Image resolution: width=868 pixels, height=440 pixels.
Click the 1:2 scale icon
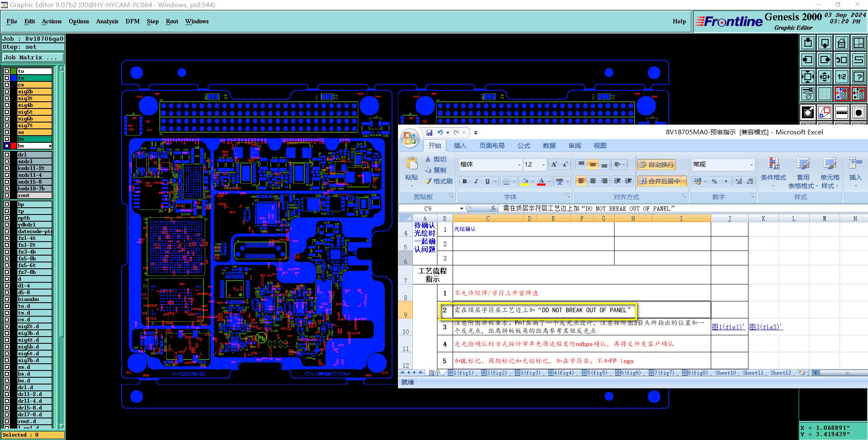tap(842, 77)
